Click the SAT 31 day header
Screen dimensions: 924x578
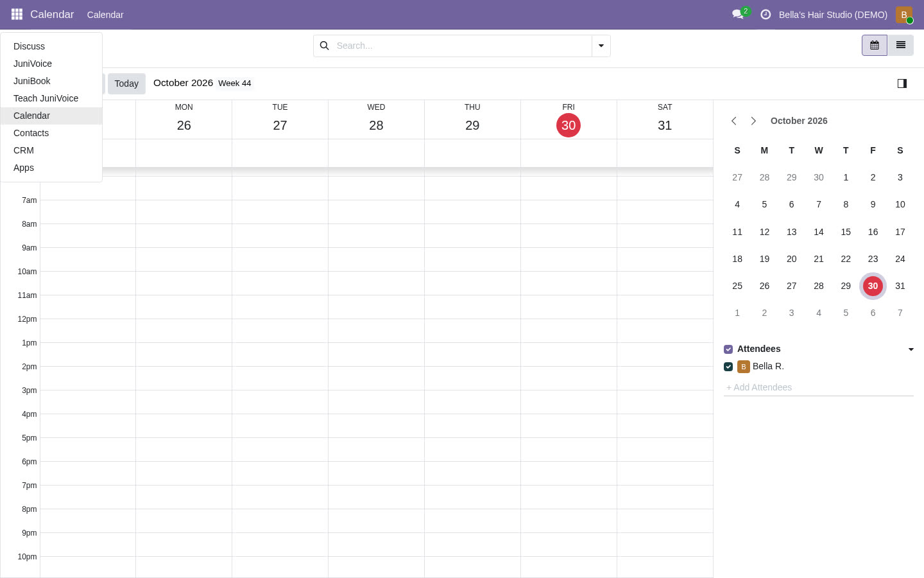pyautogui.click(x=665, y=119)
